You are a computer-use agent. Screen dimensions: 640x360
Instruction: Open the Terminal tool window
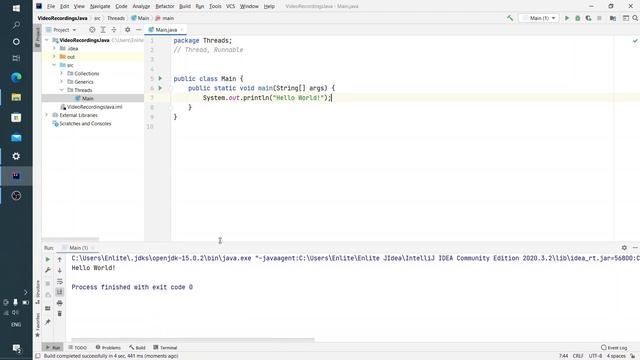[x=165, y=348]
